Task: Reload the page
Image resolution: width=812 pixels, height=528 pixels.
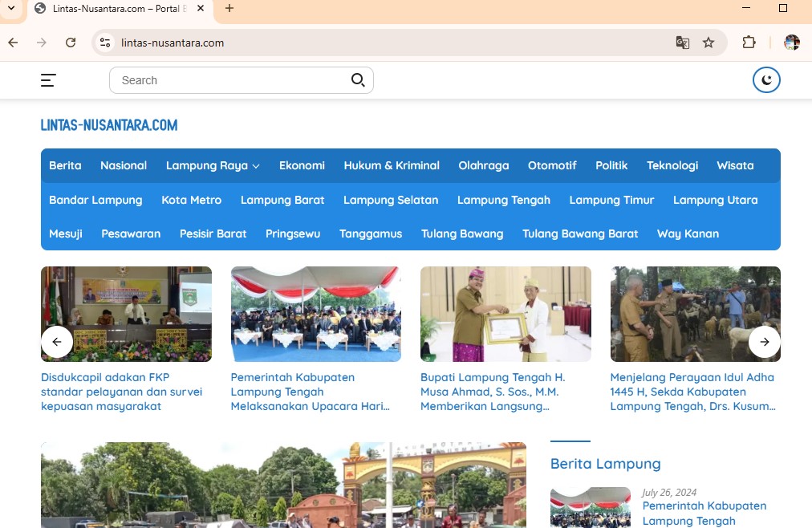Action: click(x=71, y=43)
